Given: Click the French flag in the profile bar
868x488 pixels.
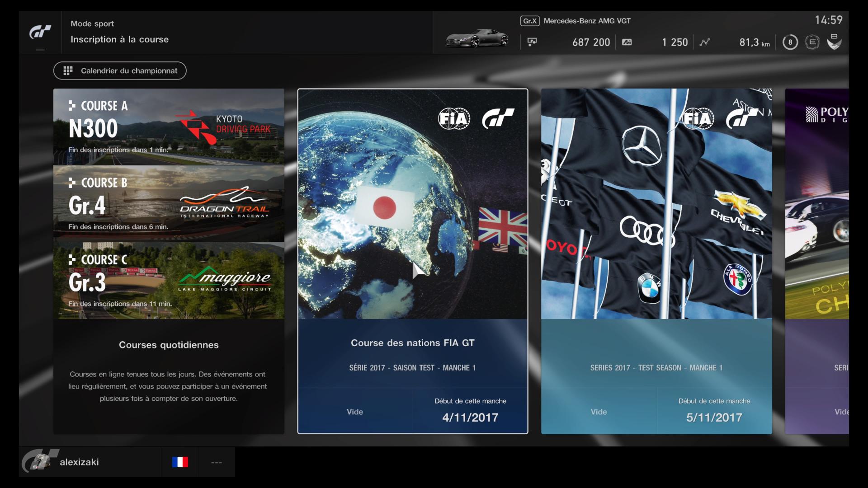Looking at the screenshot, I should tap(180, 462).
